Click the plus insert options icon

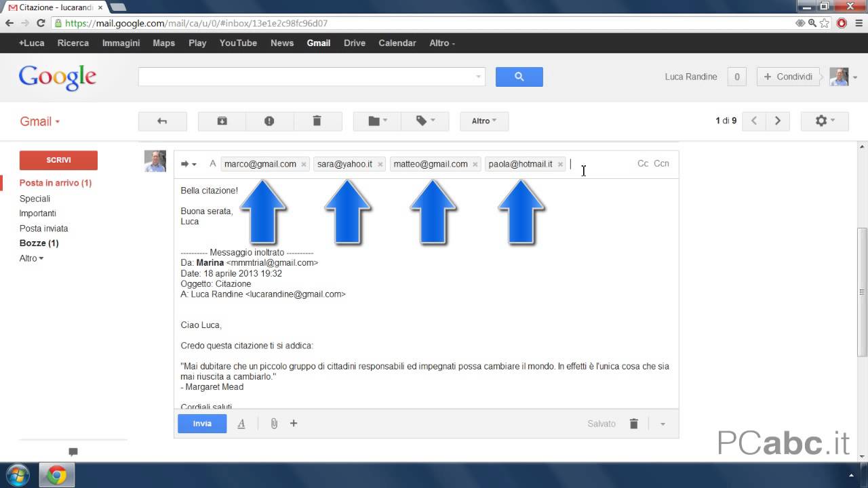coord(294,424)
